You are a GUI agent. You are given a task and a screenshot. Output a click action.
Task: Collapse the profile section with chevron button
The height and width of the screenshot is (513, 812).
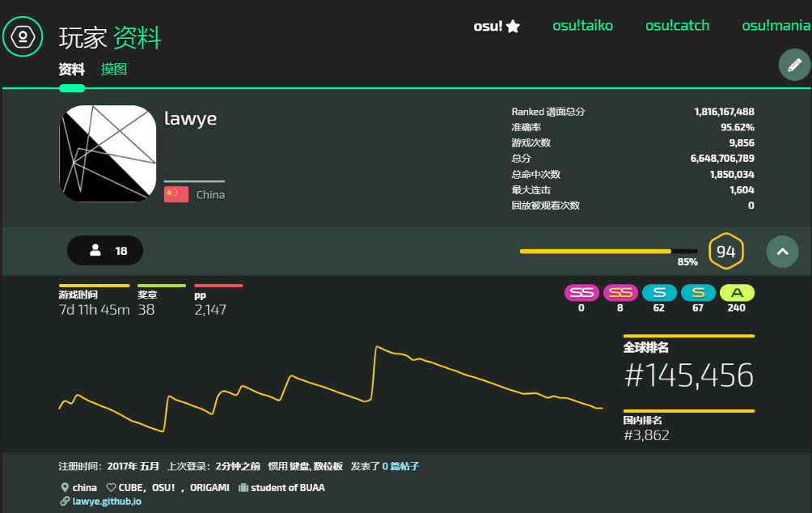(x=782, y=252)
